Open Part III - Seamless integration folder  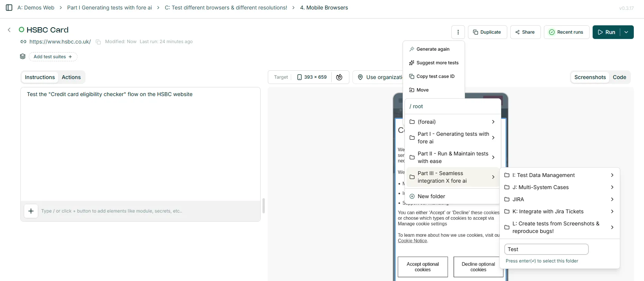pos(452,177)
